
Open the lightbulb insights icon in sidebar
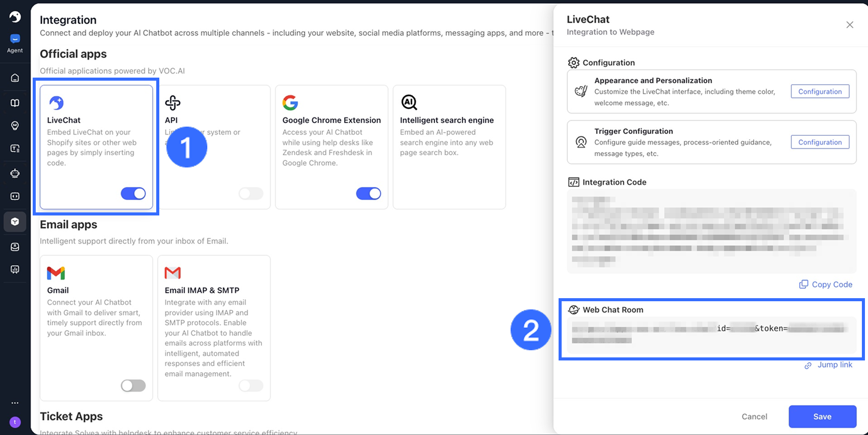15,126
